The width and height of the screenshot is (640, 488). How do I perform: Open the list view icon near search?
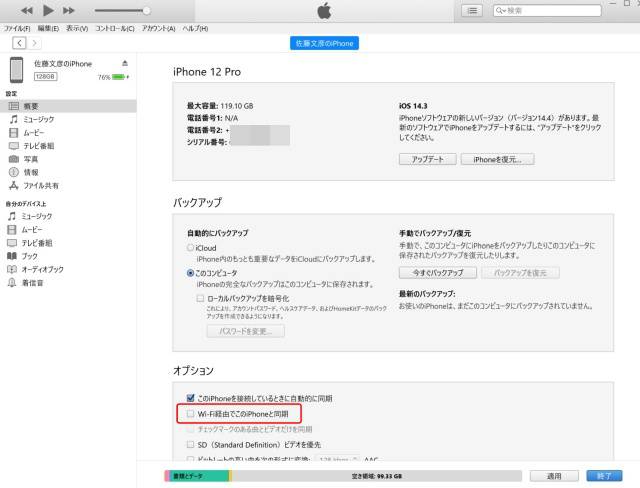coord(472,11)
